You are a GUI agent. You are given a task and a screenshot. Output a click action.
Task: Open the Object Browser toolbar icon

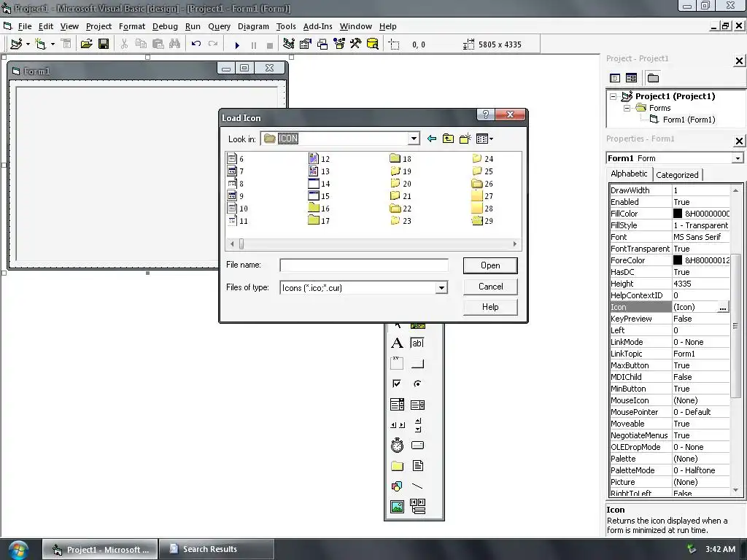coord(339,44)
